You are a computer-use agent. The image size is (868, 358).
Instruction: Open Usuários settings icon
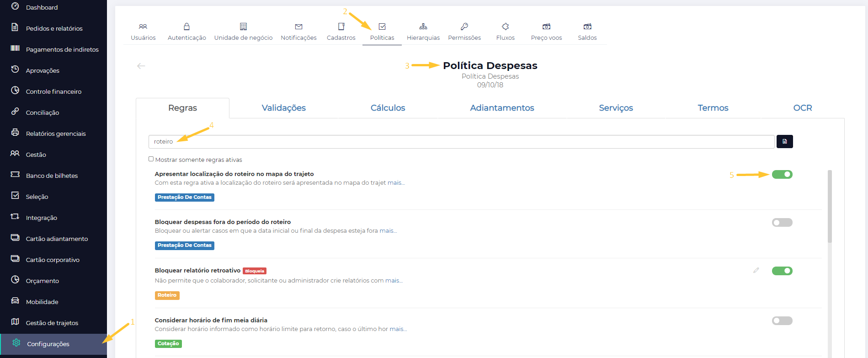(143, 27)
